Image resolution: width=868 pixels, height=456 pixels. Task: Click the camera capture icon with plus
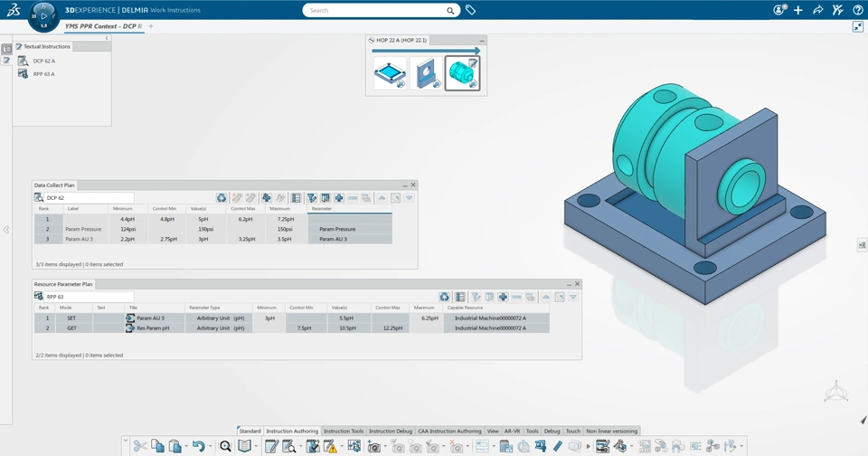pyautogui.click(x=373, y=446)
